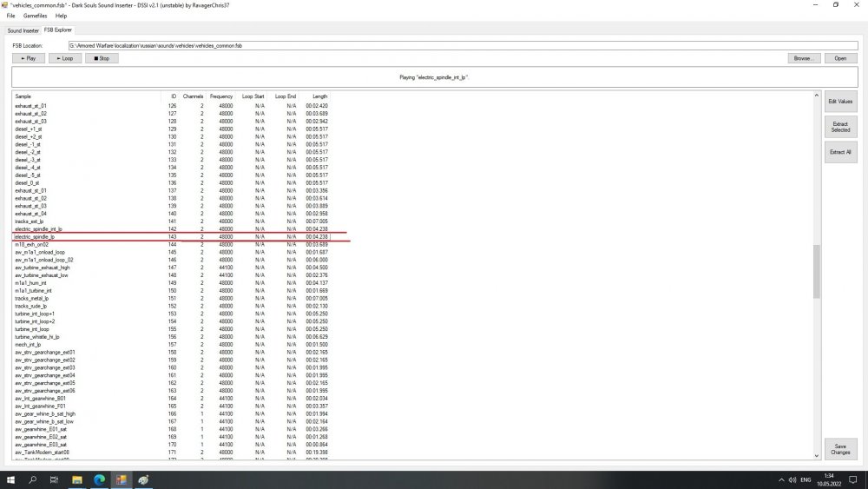Open the File menu

point(10,16)
